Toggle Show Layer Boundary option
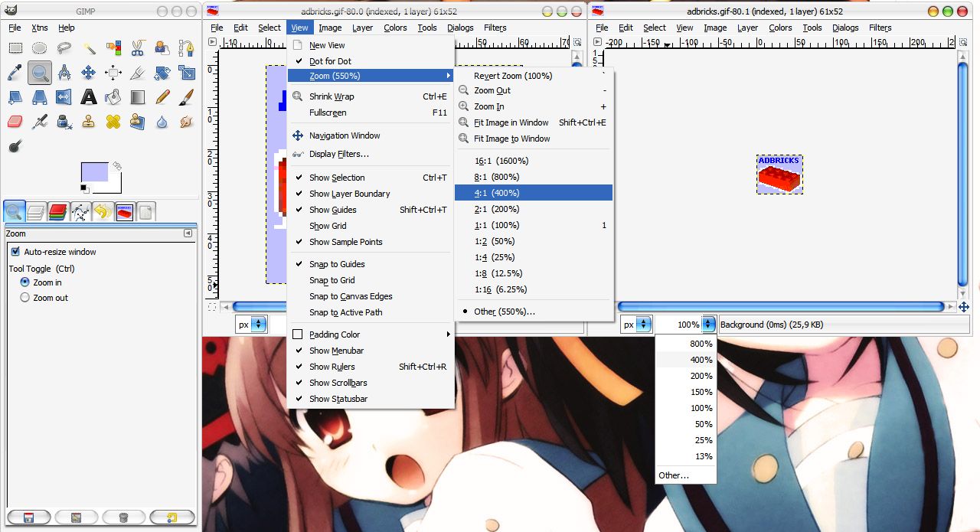This screenshot has height=532, width=980. click(371, 194)
